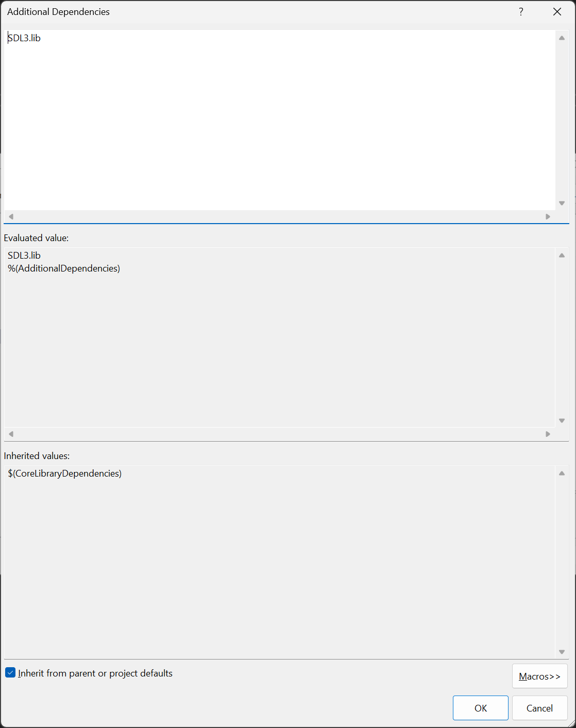Select the $(CoreLibraryDependencies) inherited value

[x=65, y=473]
